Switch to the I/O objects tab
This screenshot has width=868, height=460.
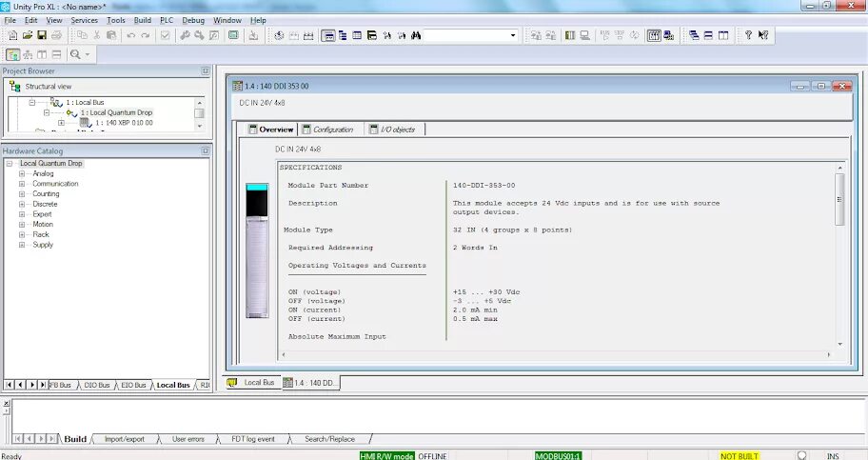[x=392, y=130]
